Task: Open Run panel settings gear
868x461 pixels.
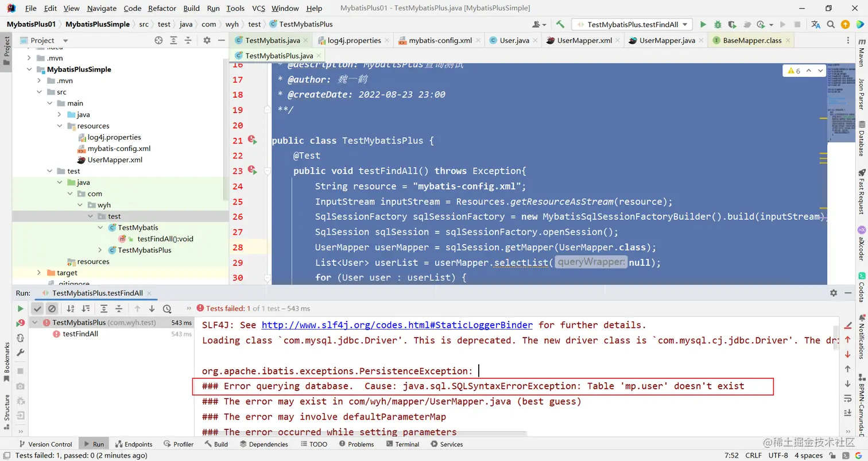Action: pos(834,293)
